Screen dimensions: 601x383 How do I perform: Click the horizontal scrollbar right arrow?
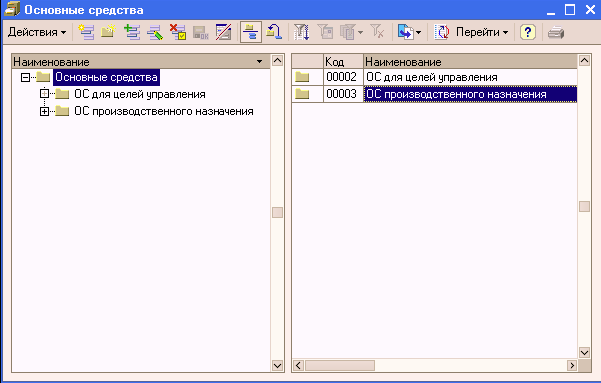pos(571,365)
